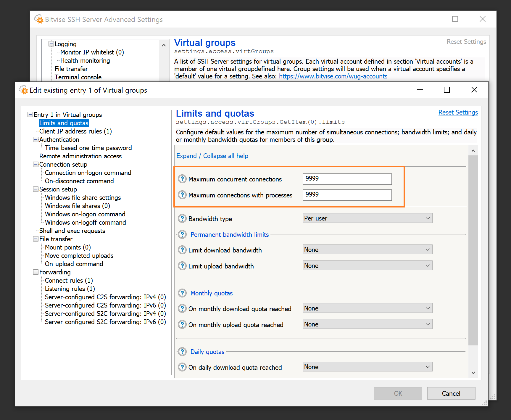Select Client IP address rules in tree
This screenshot has width=511, height=420.
click(x=75, y=131)
